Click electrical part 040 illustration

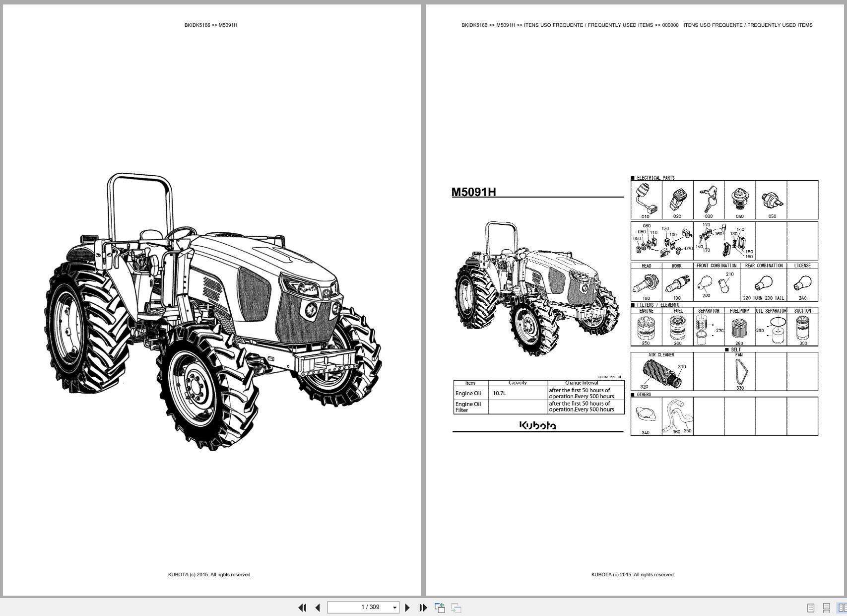point(740,200)
